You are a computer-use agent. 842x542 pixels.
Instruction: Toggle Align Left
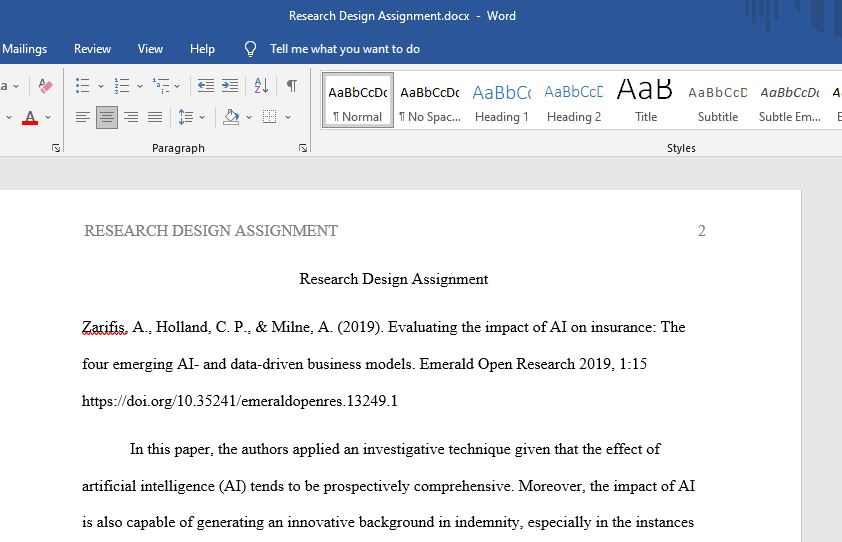(x=83, y=117)
